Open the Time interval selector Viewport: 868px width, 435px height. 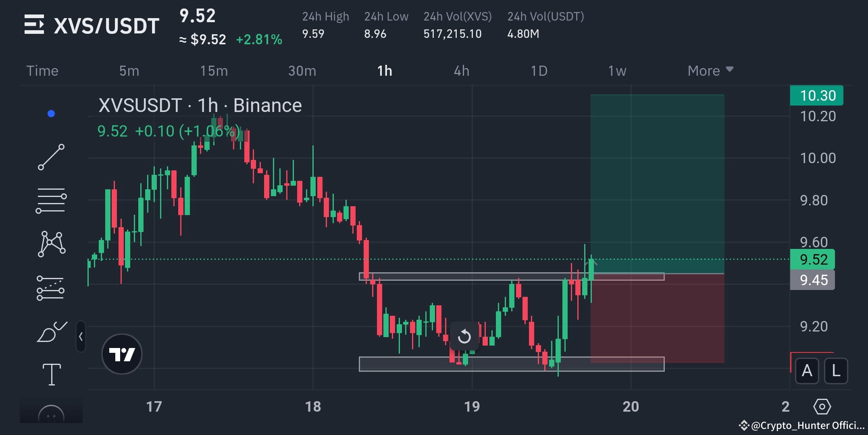click(42, 70)
